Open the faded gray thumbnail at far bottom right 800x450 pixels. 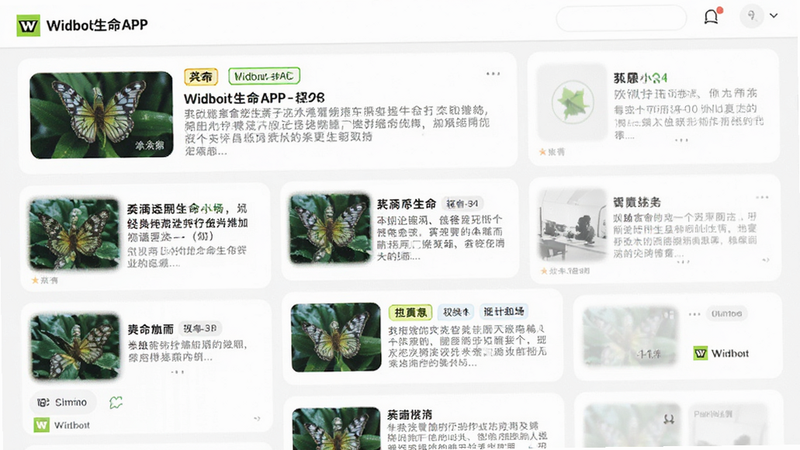728,427
